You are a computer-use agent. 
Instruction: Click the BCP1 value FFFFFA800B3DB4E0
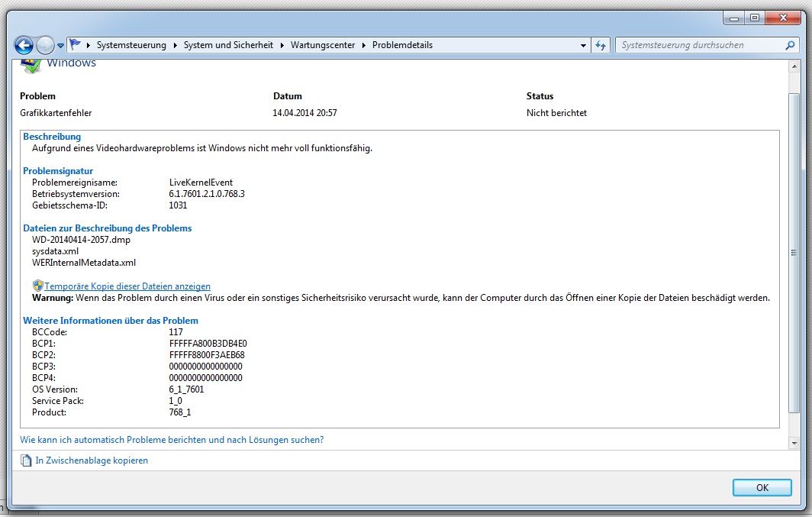(208, 344)
